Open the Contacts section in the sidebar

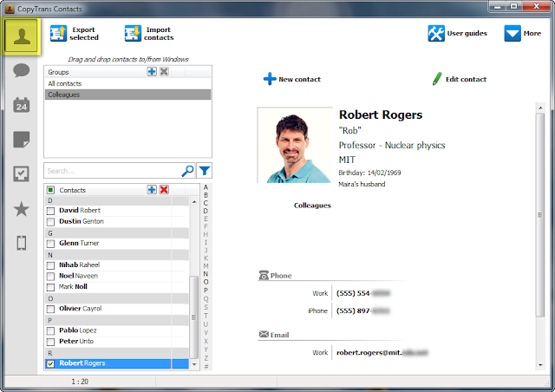click(21, 36)
